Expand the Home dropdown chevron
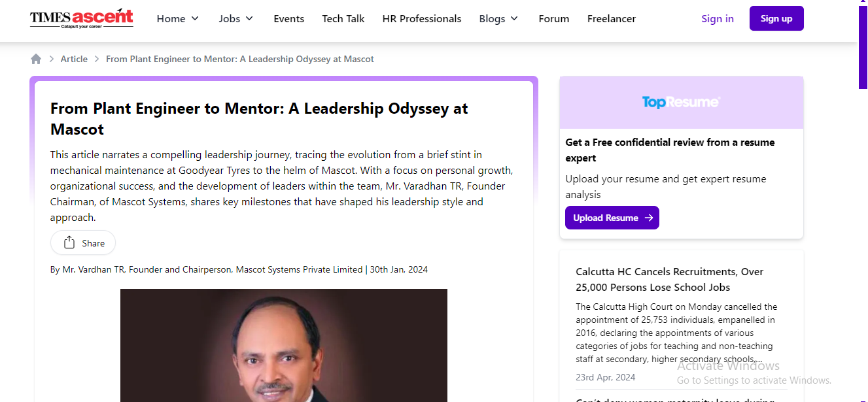Viewport: 868px width, 402px height. [195, 19]
